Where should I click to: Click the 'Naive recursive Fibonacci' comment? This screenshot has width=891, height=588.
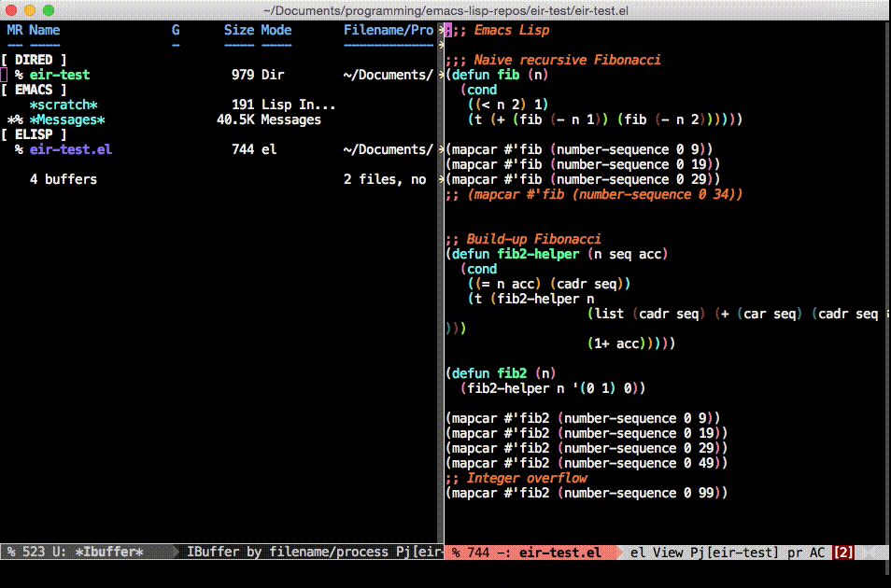point(567,60)
